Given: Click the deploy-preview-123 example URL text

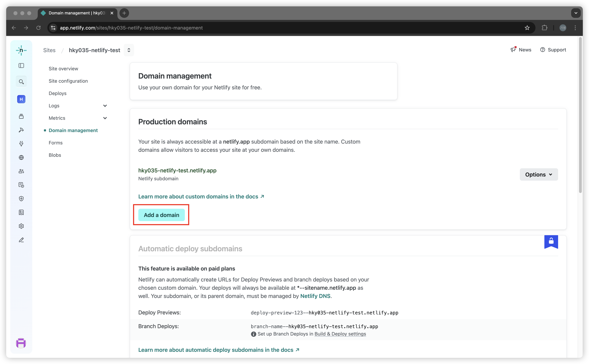Looking at the screenshot, I should click(324, 313).
